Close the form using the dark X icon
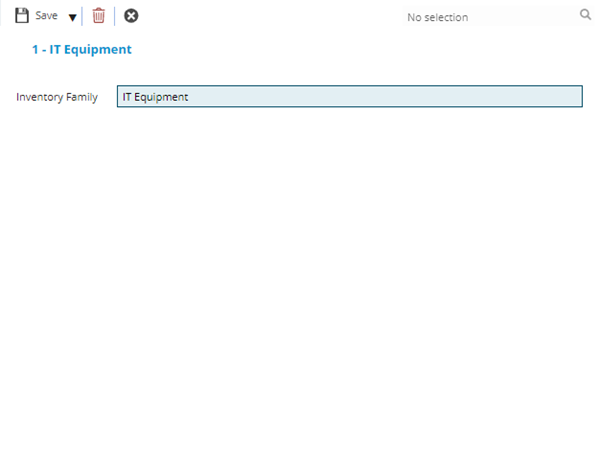 coord(131,16)
